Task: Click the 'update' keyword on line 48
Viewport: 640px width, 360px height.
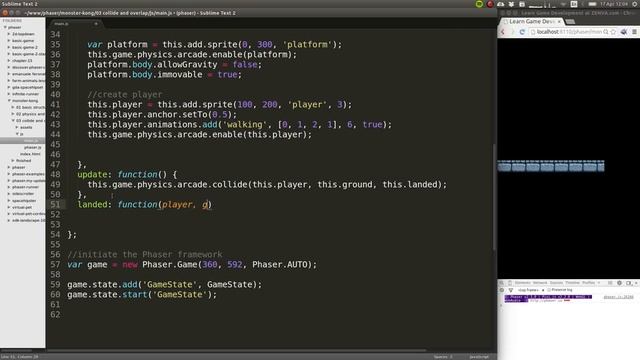Action: pyautogui.click(x=92, y=175)
